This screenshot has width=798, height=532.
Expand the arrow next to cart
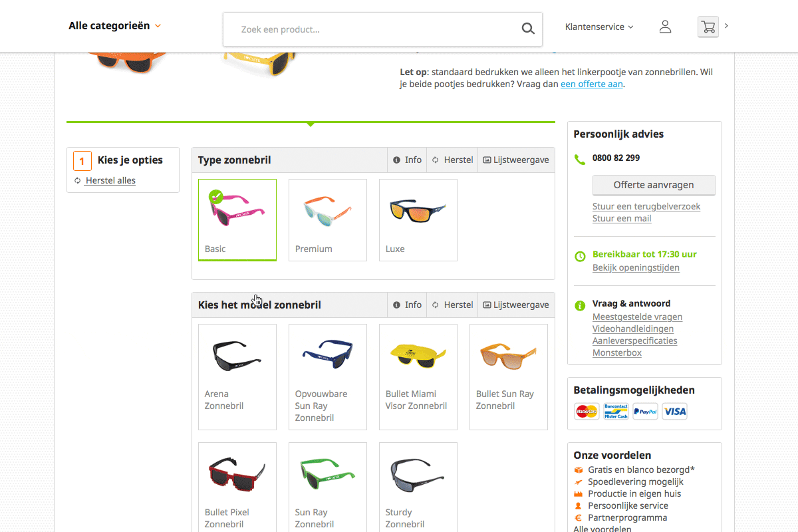[726, 26]
